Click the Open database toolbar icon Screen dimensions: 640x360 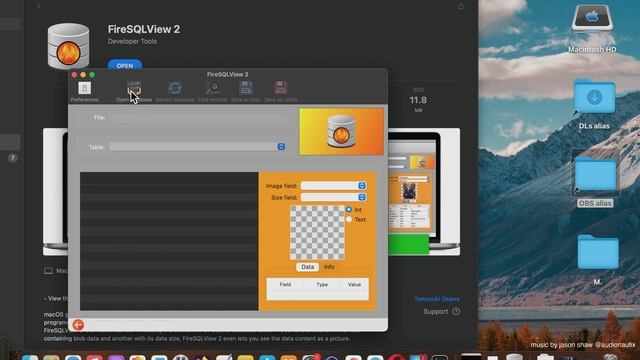click(134, 88)
